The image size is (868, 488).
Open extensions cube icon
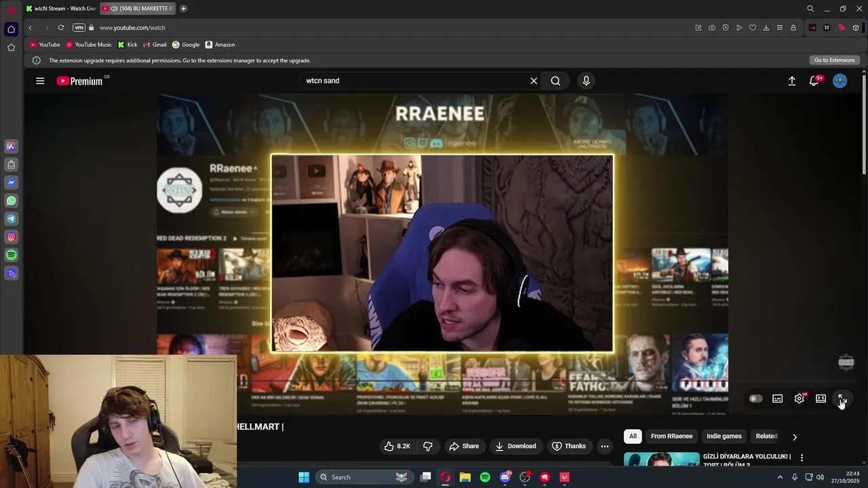point(856,28)
